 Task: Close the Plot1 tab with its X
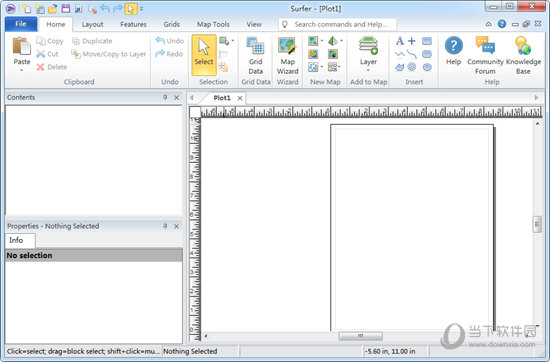pyautogui.click(x=240, y=98)
